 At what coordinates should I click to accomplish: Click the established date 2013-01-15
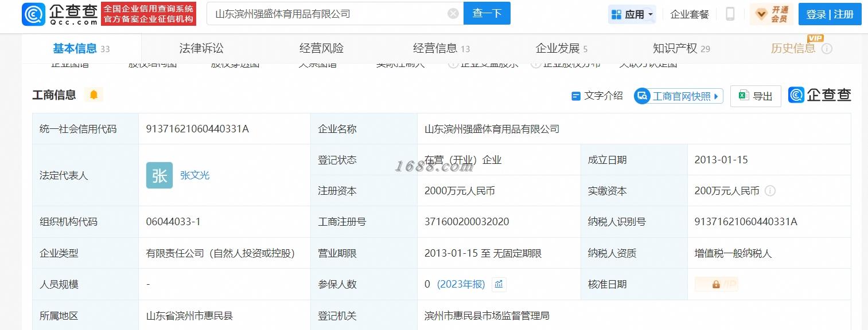[721, 160]
